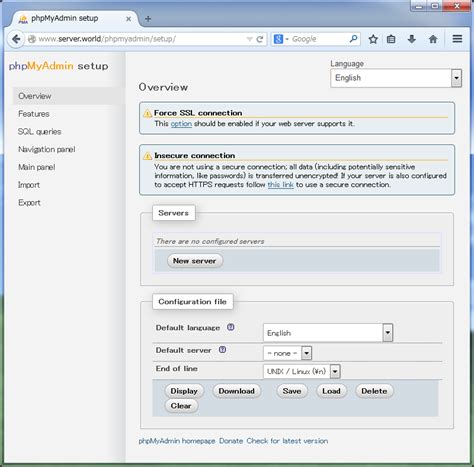Click the Display button
474x467 pixels.
click(184, 391)
